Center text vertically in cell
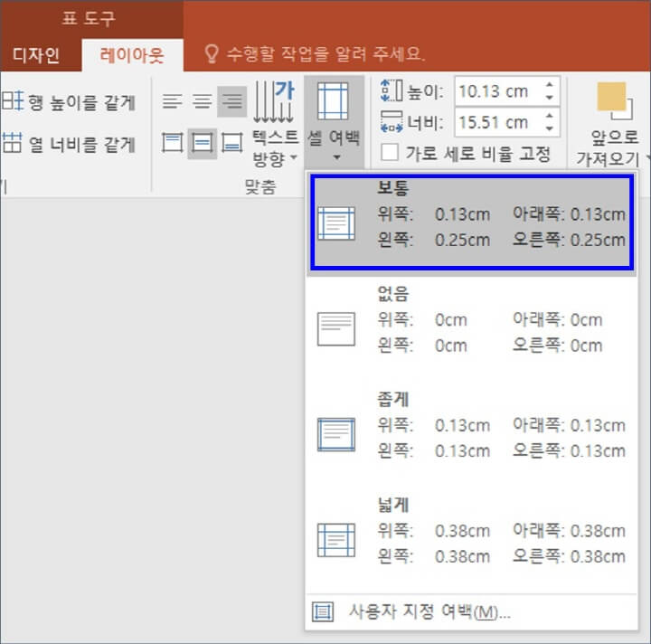Image resolution: width=651 pixels, height=644 pixels. coord(203,144)
